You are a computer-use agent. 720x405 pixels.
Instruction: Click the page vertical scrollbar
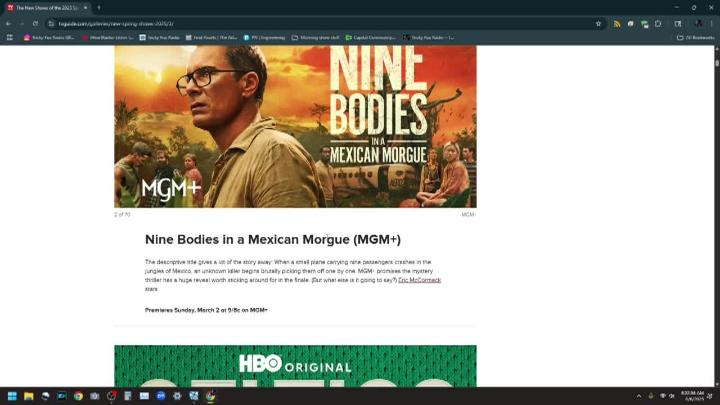tap(717, 216)
